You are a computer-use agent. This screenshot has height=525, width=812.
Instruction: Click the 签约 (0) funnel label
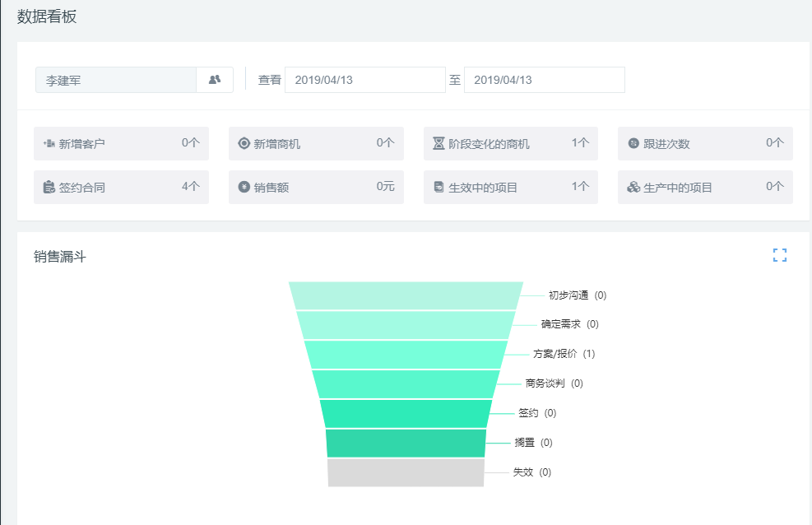tap(536, 413)
